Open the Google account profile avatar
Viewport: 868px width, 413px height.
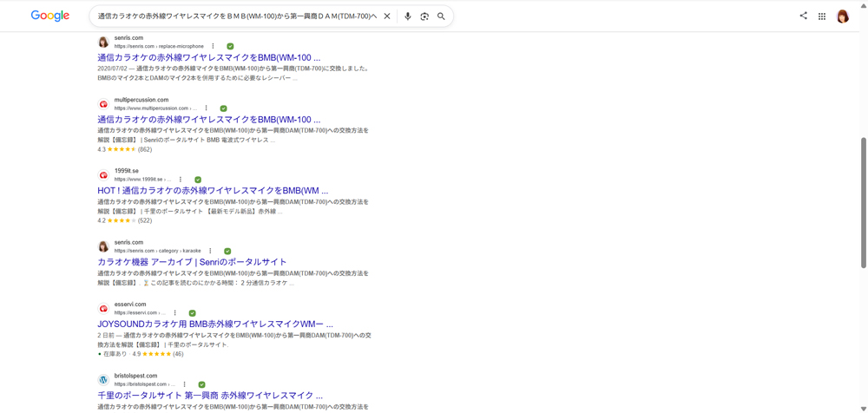[x=843, y=16]
